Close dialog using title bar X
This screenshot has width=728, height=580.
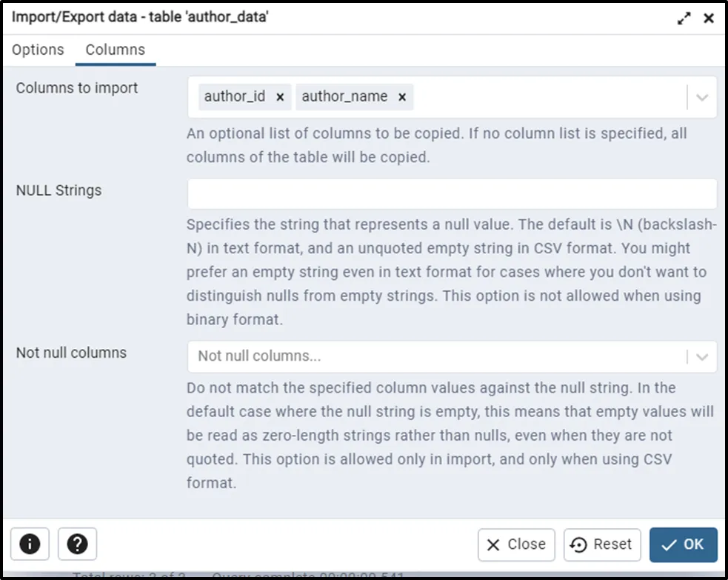click(x=709, y=19)
